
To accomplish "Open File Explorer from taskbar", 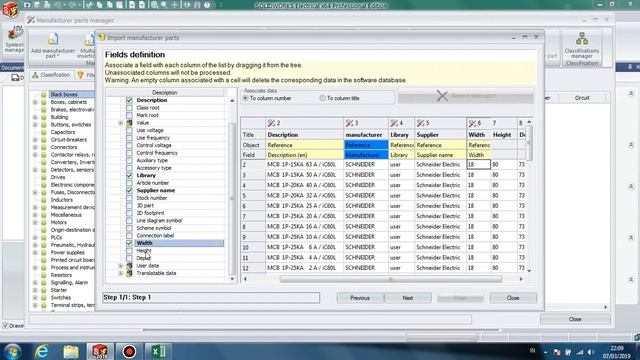I will pos(71,351).
